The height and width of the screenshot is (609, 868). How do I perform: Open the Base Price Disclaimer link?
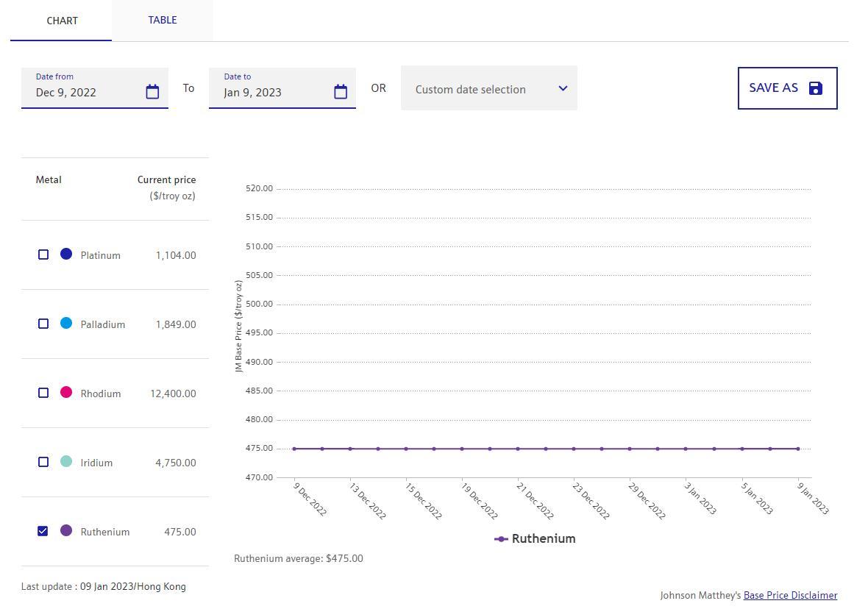point(790,595)
